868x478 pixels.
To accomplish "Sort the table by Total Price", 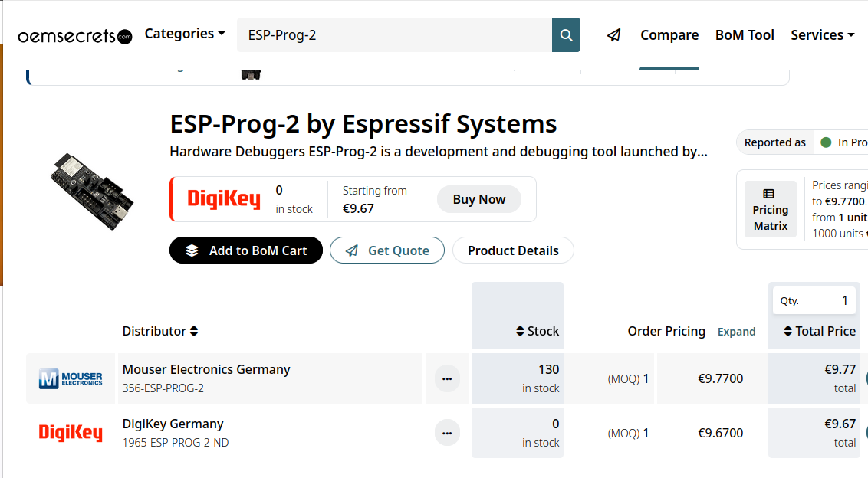I will coord(819,331).
